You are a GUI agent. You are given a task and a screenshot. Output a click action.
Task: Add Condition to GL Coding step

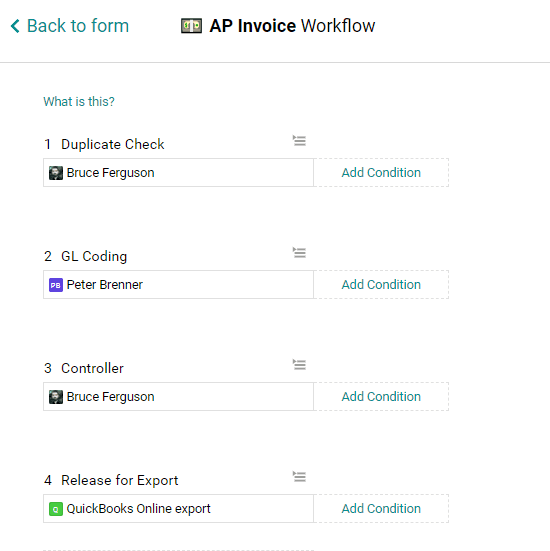(381, 285)
